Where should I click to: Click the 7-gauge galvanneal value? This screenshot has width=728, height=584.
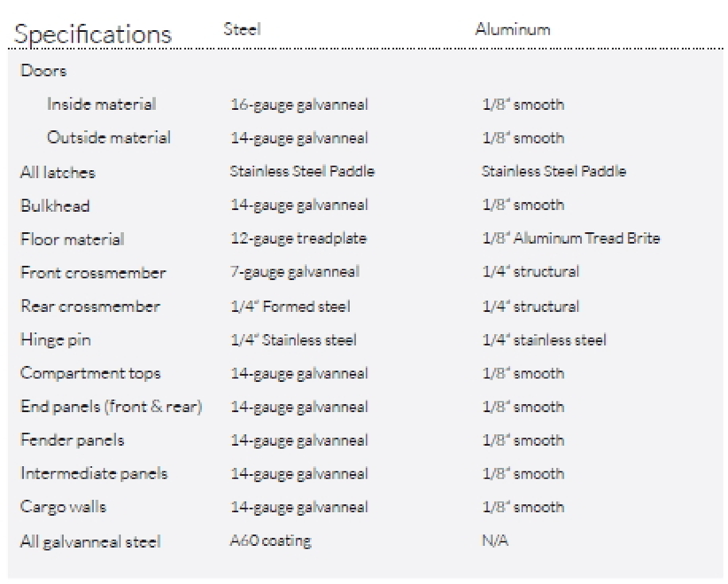coord(295,272)
